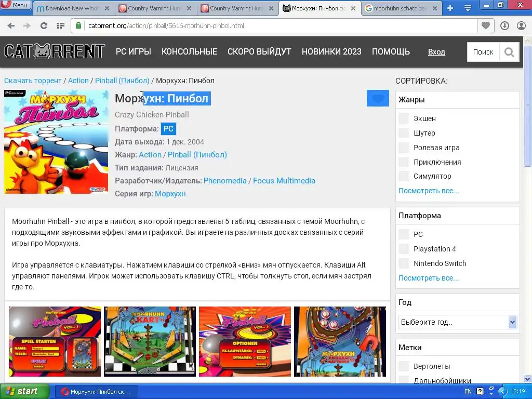The width and height of the screenshot is (532, 399).
Task: Select the Морхухн: Пинбол taskbar window button
Action: pos(97,392)
